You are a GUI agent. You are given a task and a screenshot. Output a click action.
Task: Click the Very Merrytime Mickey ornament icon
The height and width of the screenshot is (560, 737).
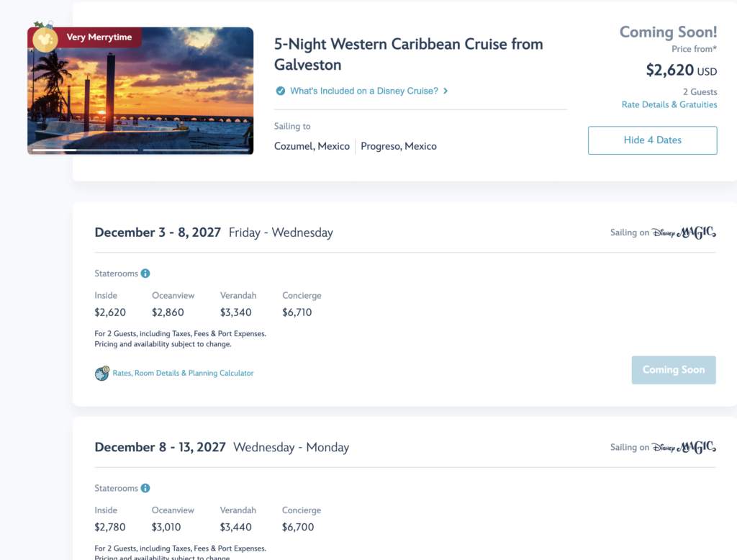45,39
